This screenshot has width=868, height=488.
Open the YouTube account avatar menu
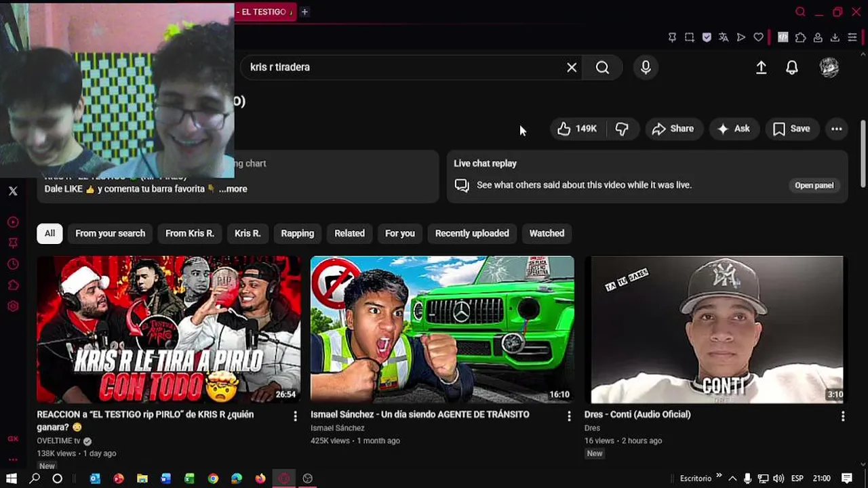[829, 67]
